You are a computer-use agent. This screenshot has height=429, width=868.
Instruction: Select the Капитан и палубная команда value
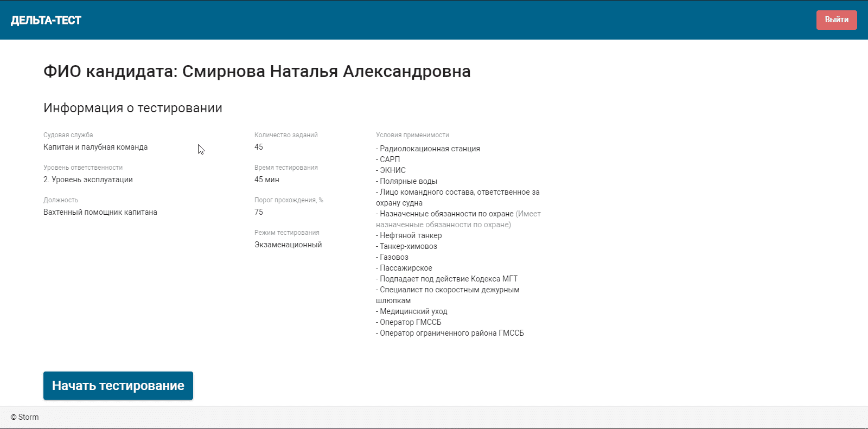point(95,147)
